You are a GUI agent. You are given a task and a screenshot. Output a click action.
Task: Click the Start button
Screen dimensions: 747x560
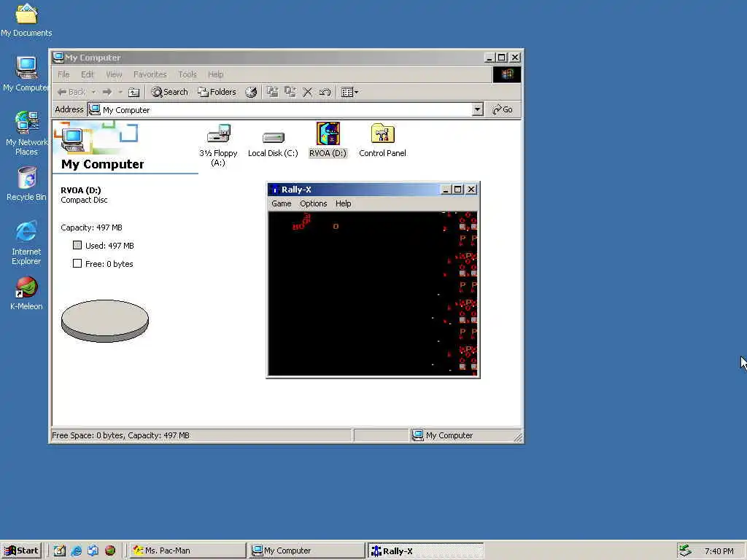tap(21, 551)
